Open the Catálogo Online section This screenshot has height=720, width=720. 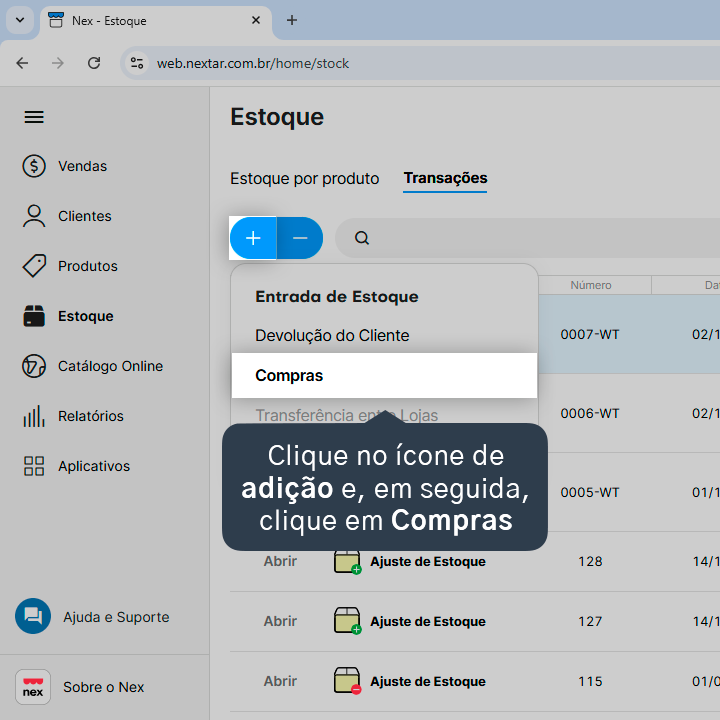click(x=110, y=366)
